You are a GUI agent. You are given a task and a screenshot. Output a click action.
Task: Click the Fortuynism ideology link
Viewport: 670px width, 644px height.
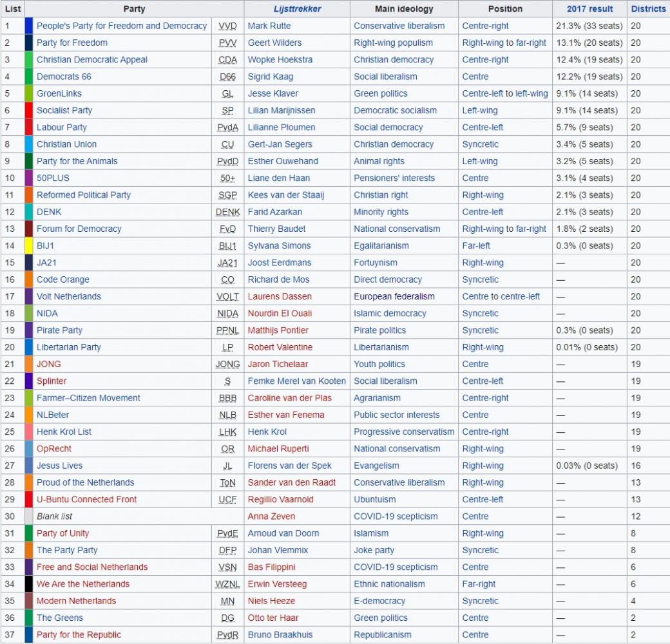point(375,263)
